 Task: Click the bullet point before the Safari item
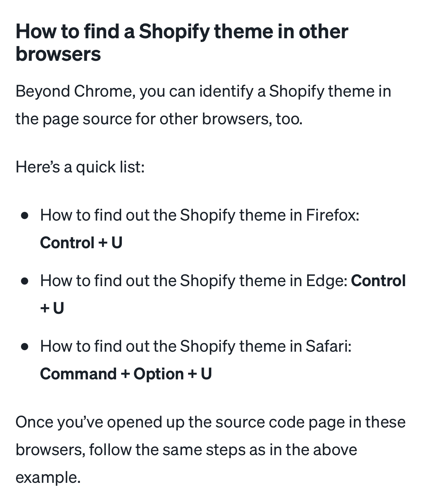[24, 347]
